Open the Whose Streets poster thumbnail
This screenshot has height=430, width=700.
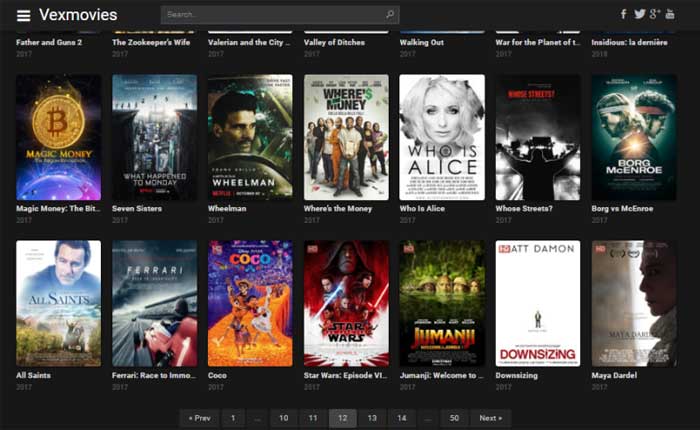(x=538, y=138)
